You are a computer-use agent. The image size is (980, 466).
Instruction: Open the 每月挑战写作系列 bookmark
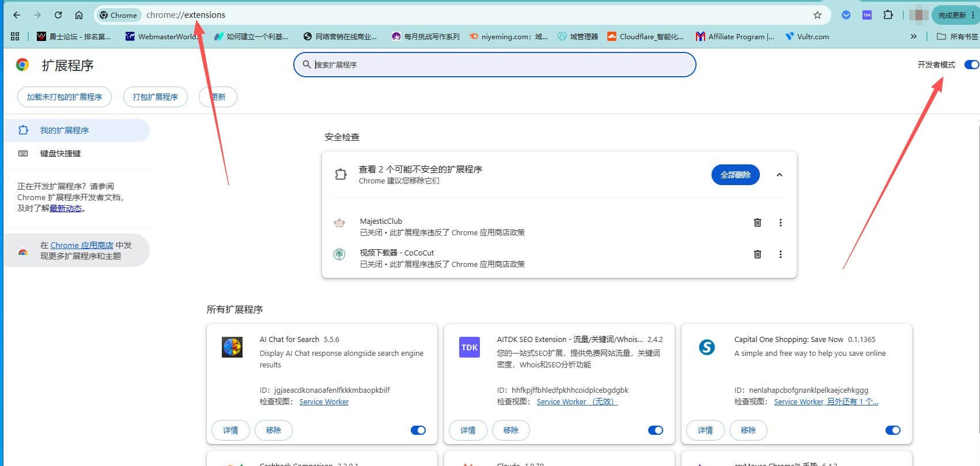click(425, 36)
